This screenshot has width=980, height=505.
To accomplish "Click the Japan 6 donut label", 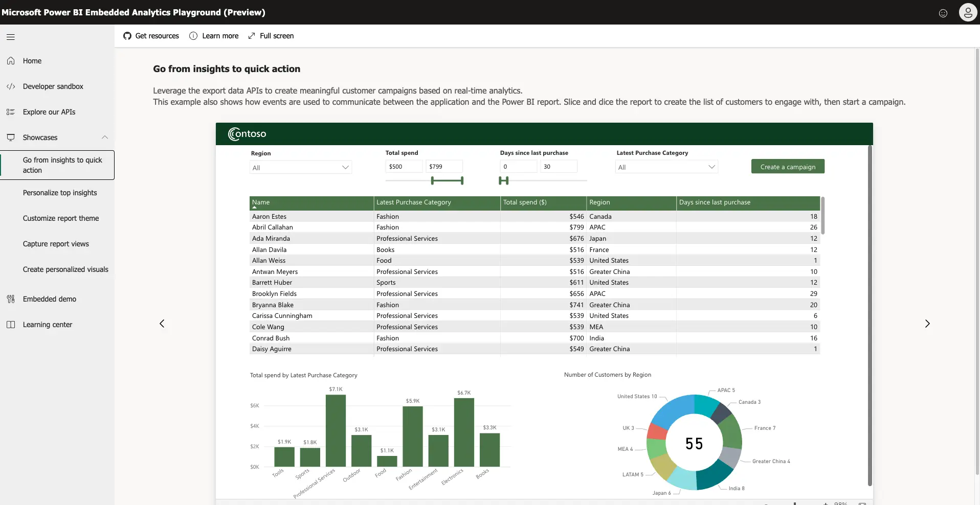I will [661, 493].
